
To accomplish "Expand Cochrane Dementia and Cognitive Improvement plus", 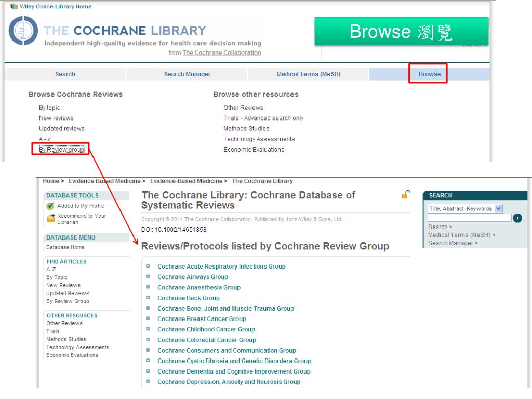I will (148, 371).
